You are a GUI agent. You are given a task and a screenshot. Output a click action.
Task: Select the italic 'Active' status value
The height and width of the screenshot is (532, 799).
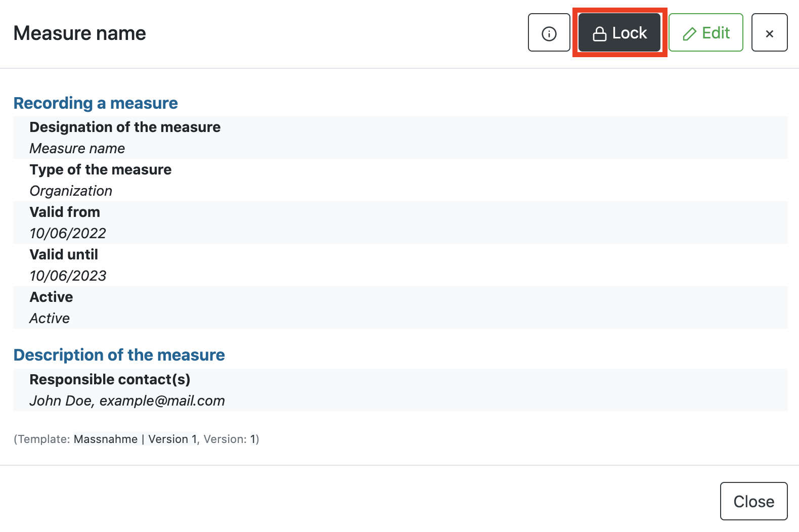(50, 318)
